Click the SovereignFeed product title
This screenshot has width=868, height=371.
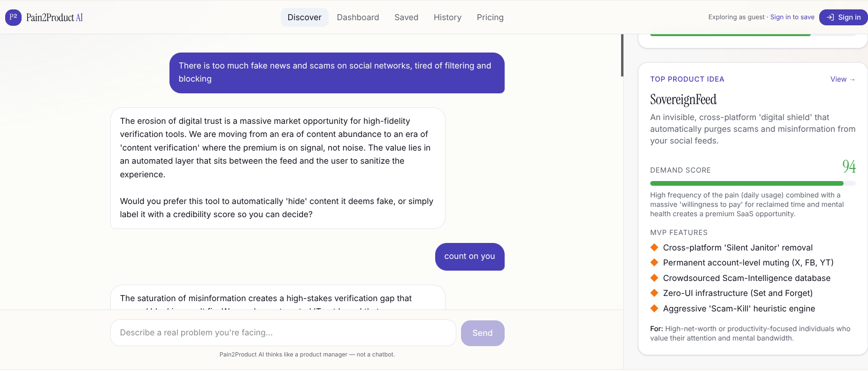pyautogui.click(x=683, y=99)
